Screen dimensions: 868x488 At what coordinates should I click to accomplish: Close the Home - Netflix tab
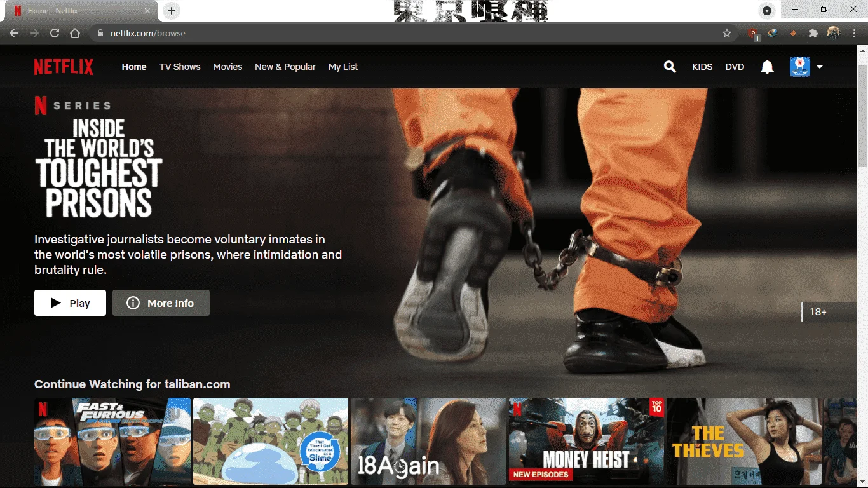pyautogui.click(x=148, y=11)
